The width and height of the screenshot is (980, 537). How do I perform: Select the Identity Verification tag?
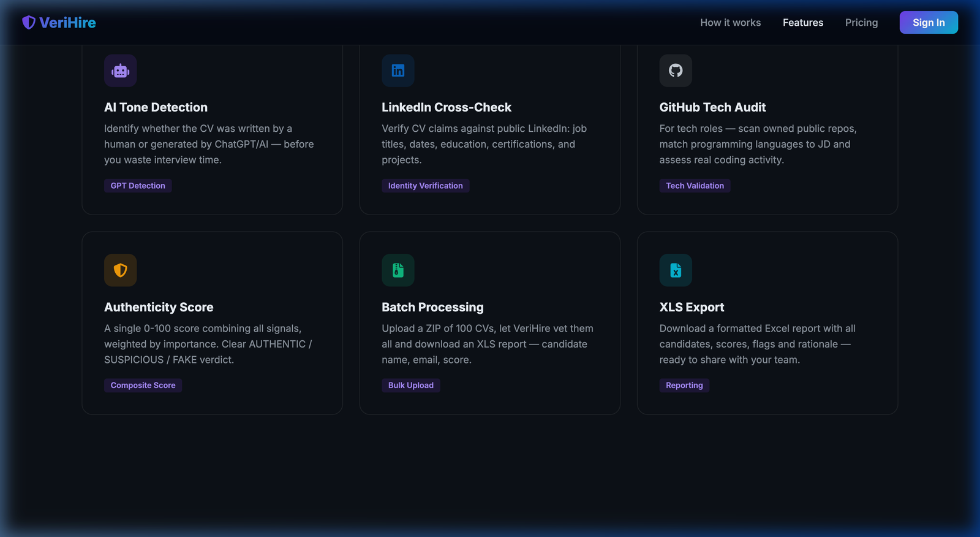(426, 186)
